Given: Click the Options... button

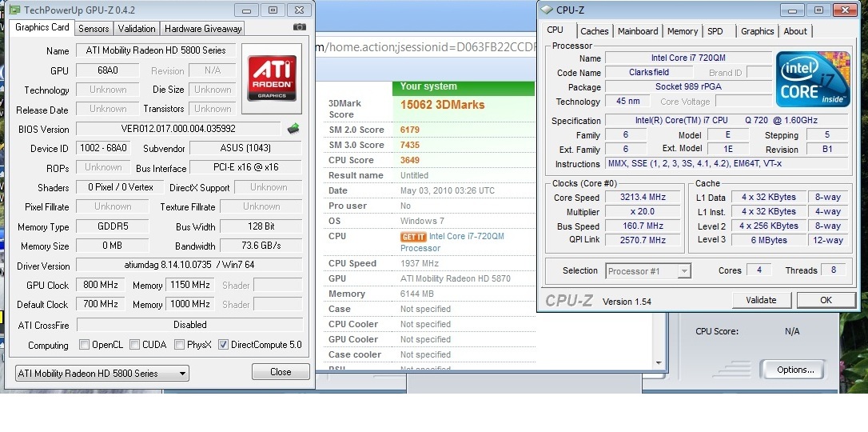Looking at the screenshot, I should [x=795, y=370].
